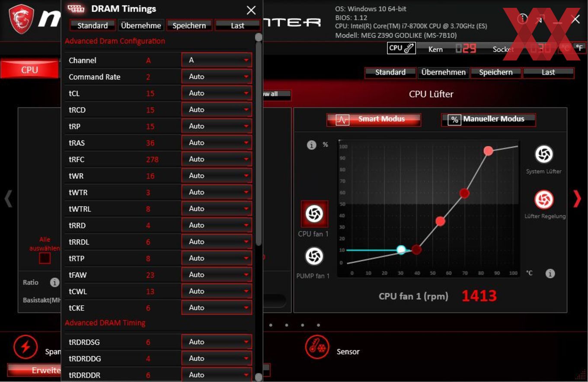Open the tRDRDDG Auto dropdown
The width and height of the screenshot is (588, 382).
click(x=217, y=358)
